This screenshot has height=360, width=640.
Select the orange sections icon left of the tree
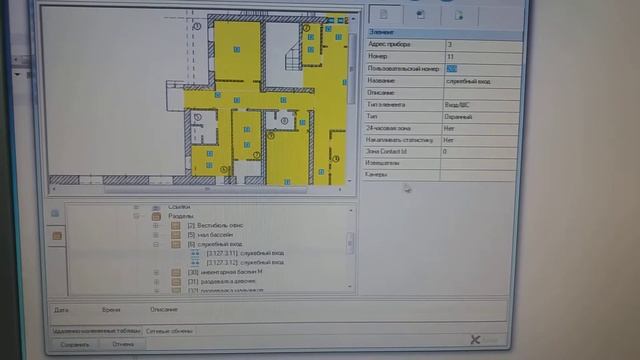[x=57, y=236]
